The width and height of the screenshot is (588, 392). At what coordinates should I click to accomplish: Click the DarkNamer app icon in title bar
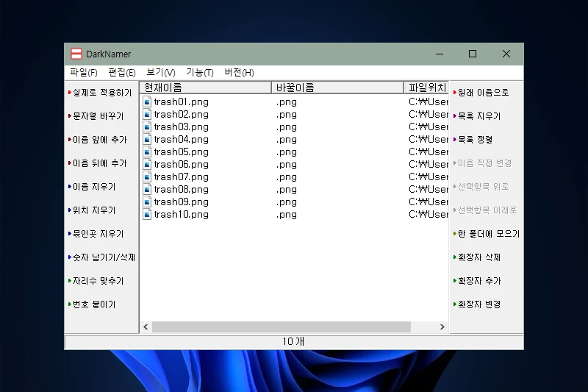click(76, 54)
